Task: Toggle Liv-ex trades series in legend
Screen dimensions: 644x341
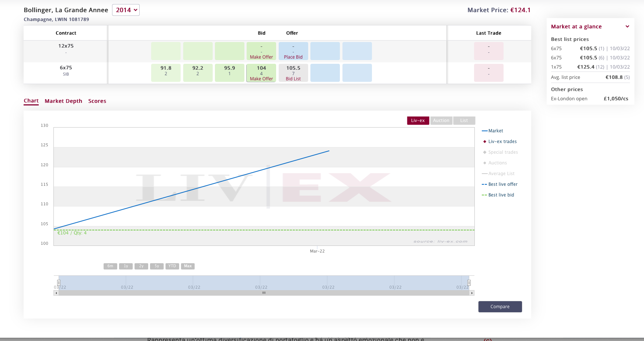Action: point(500,142)
